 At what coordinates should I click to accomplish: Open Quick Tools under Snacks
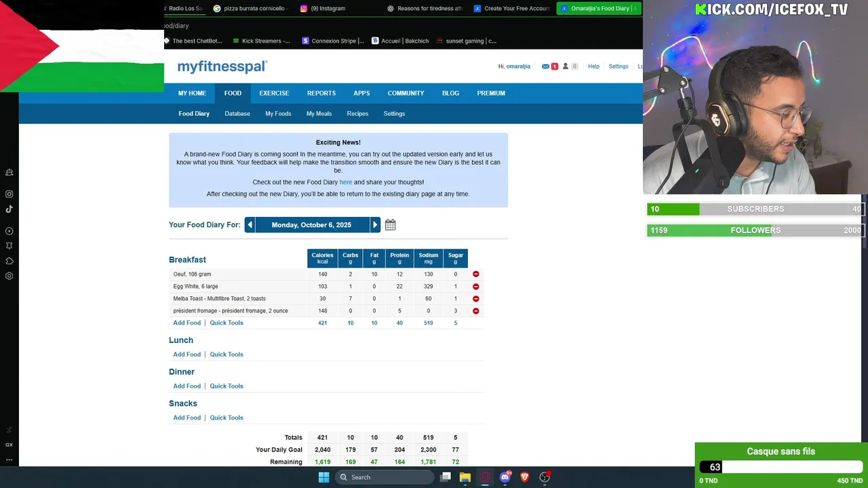(x=226, y=418)
